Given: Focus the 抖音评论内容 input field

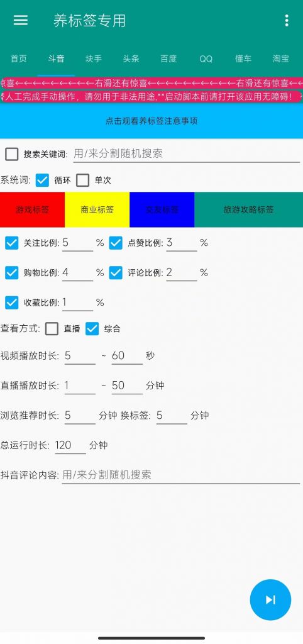Looking at the screenshot, I should (x=181, y=475).
